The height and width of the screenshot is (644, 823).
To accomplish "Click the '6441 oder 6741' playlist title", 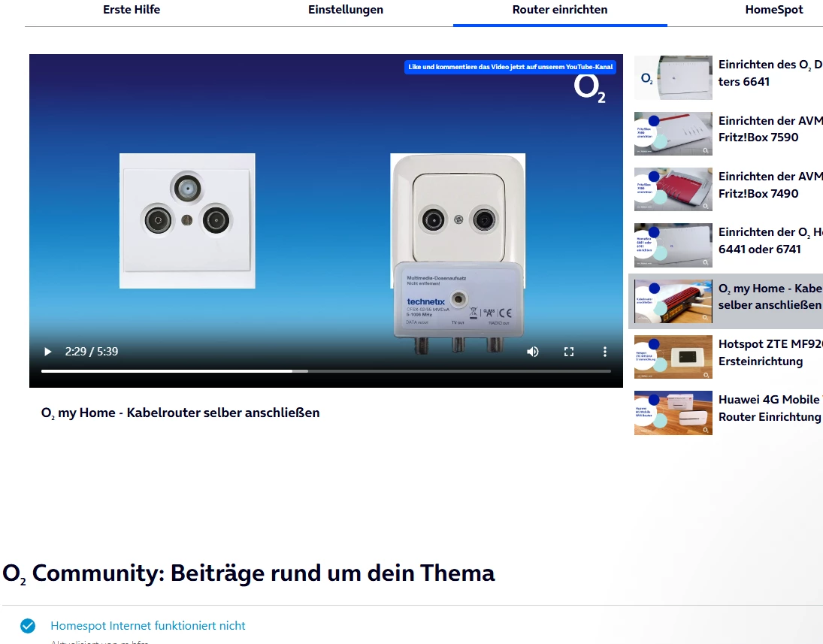I will click(x=770, y=240).
